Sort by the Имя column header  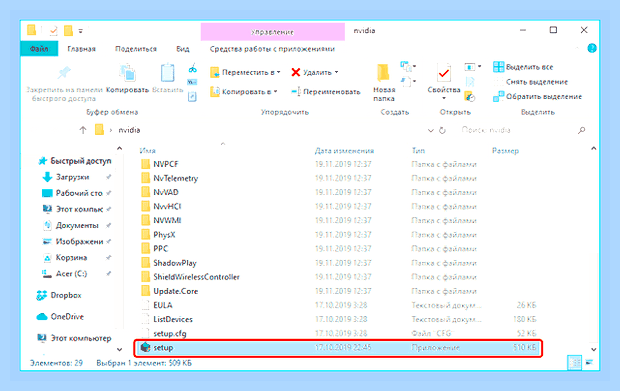click(147, 151)
